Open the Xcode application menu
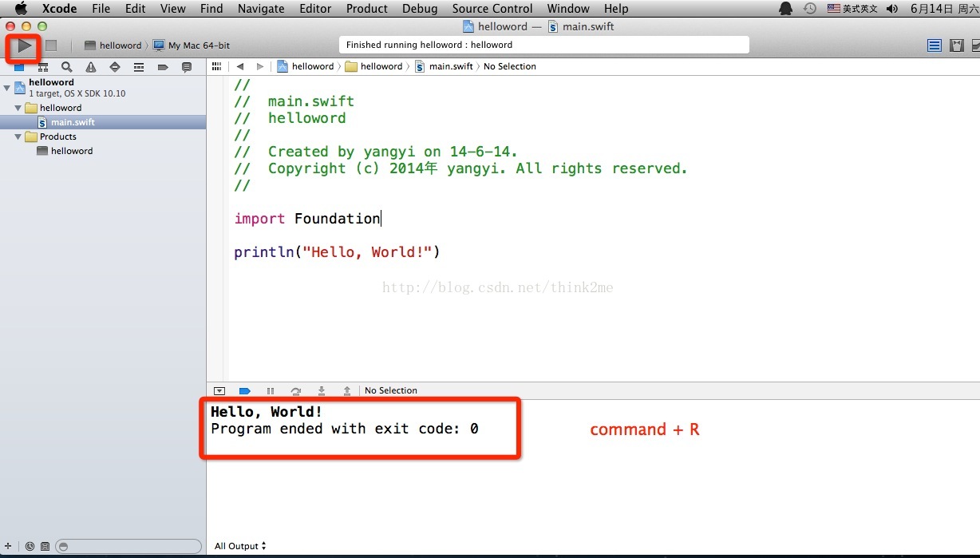 [x=60, y=9]
